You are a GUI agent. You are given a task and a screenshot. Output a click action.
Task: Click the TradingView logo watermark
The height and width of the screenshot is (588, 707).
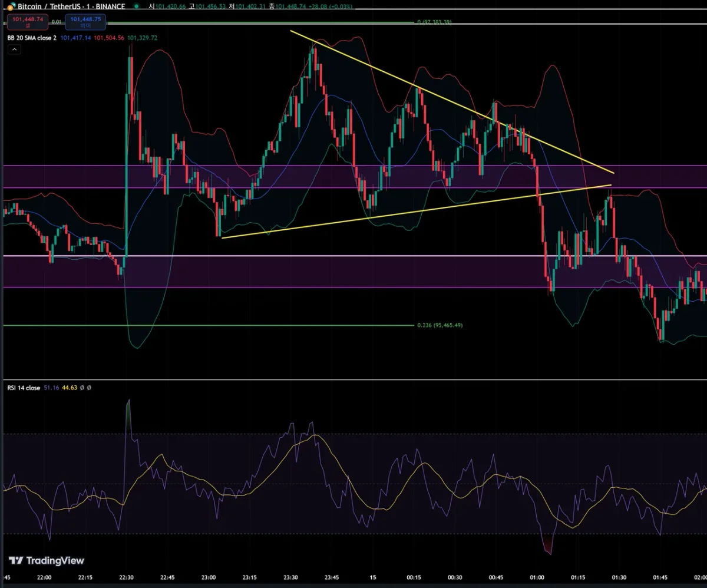click(x=47, y=560)
